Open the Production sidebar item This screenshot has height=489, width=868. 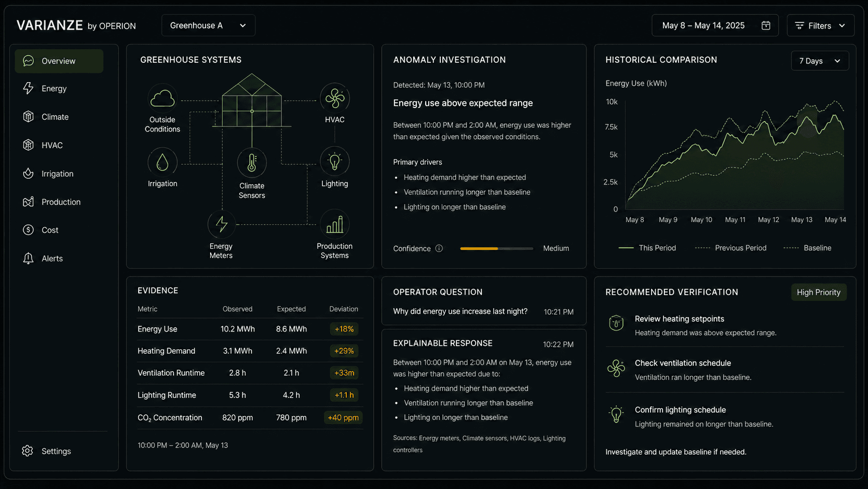pyautogui.click(x=61, y=202)
